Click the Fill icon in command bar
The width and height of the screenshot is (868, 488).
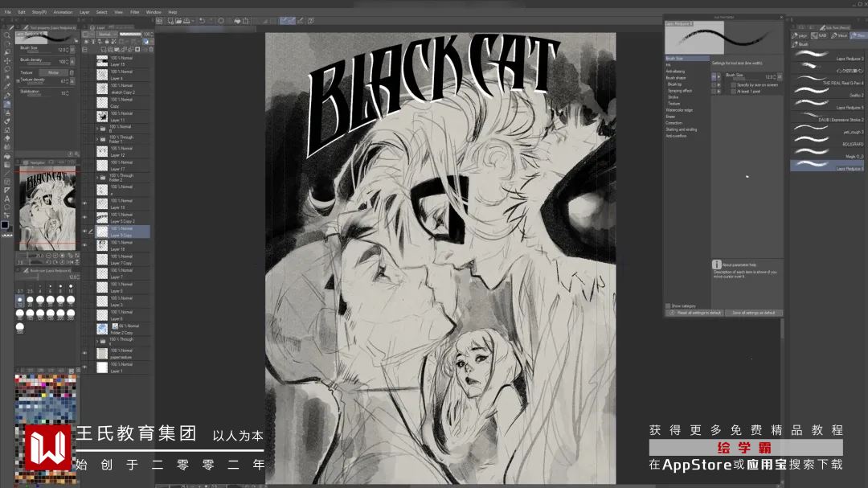pyautogui.click(x=237, y=21)
